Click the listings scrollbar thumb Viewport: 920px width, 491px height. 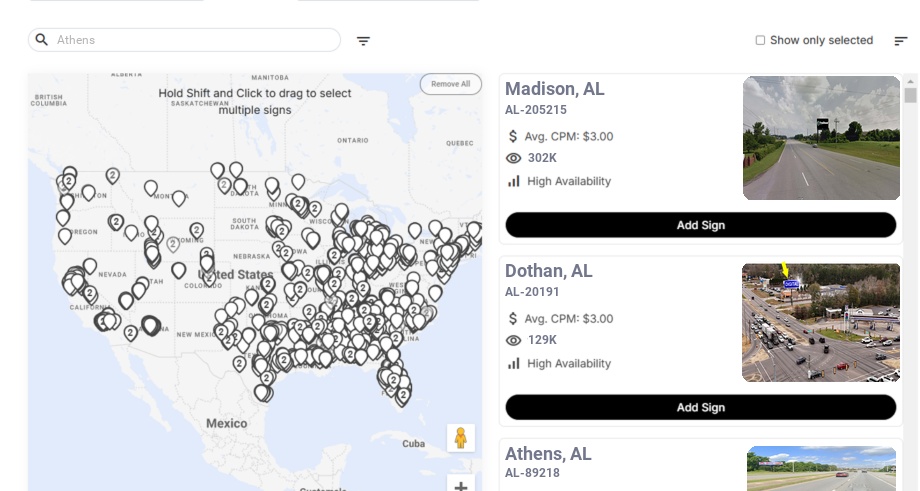point(910,95)
